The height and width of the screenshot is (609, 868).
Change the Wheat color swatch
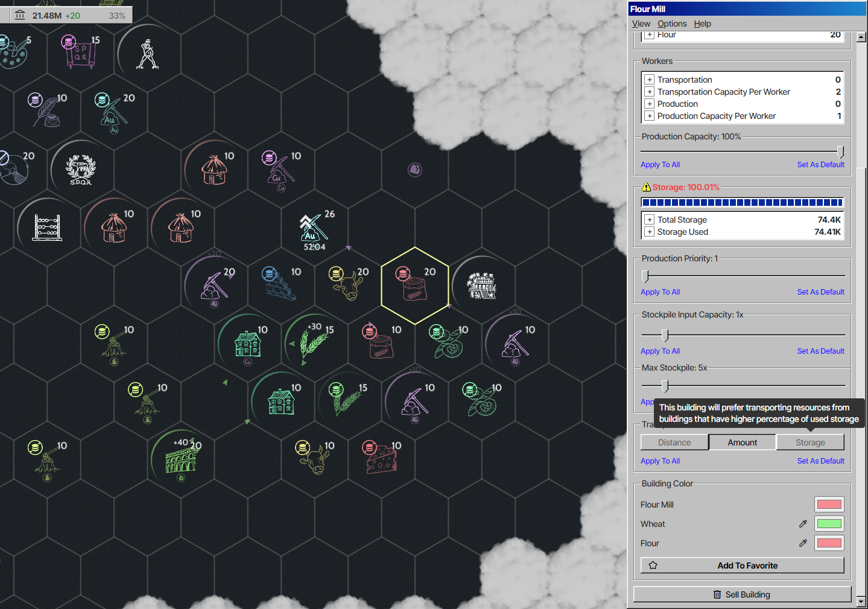pos(829,524)
